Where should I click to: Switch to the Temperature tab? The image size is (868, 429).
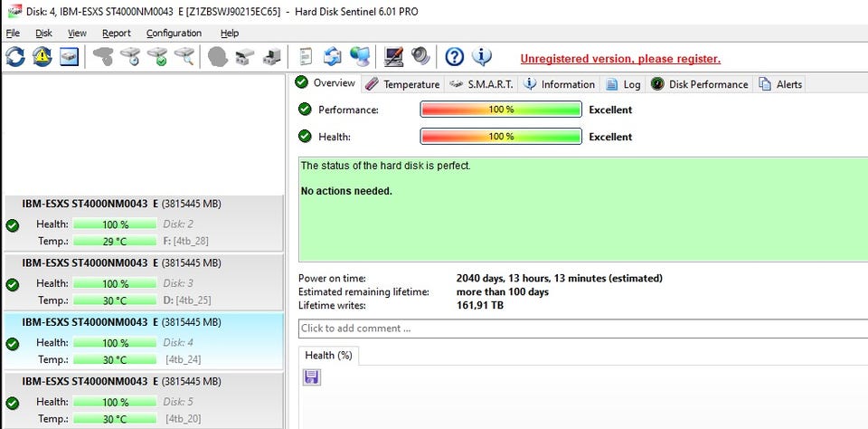(x=403, y=84)
